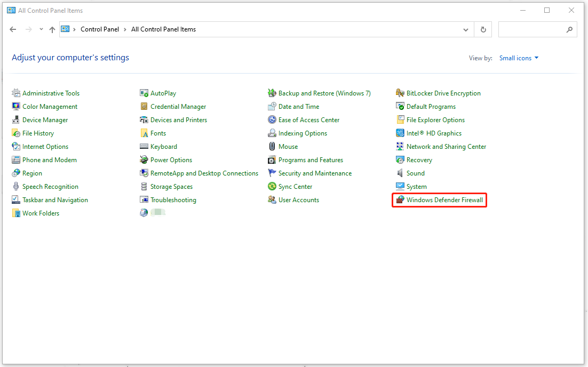Open the Fonts panel
Screen dimensions: 588x367
[x=157, y=133]
